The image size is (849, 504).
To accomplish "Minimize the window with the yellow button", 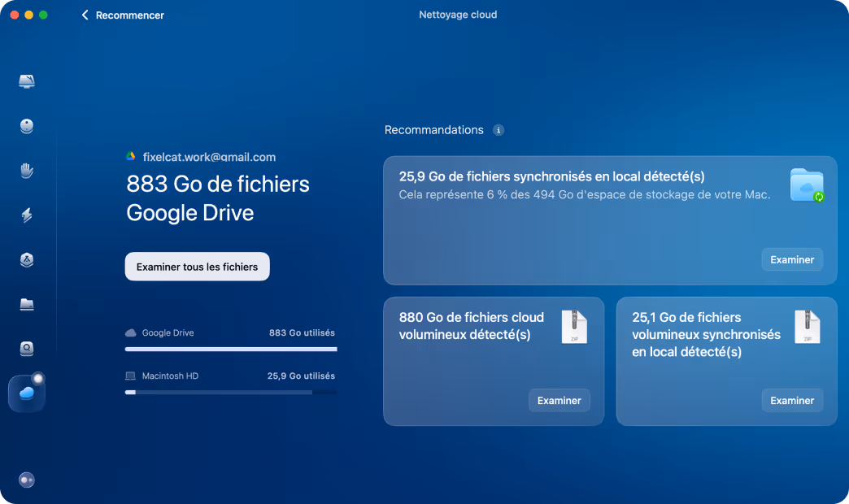I will pos(28,15).
